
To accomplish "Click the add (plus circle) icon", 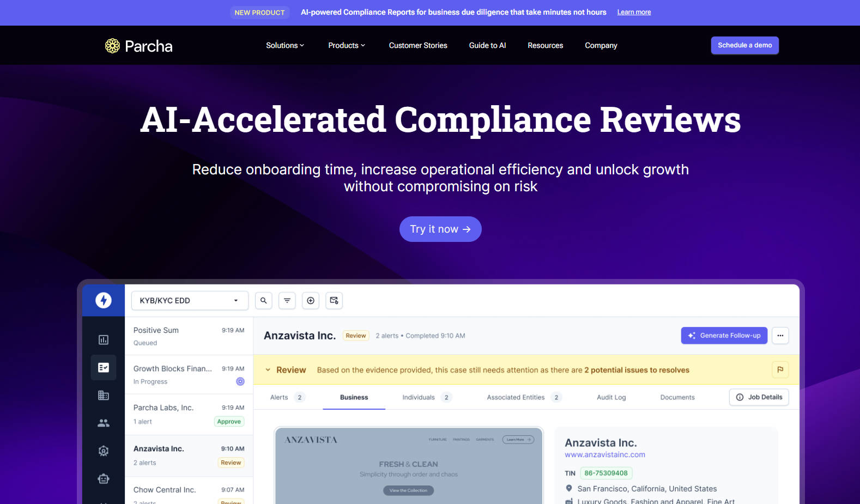I will (311, 301).
